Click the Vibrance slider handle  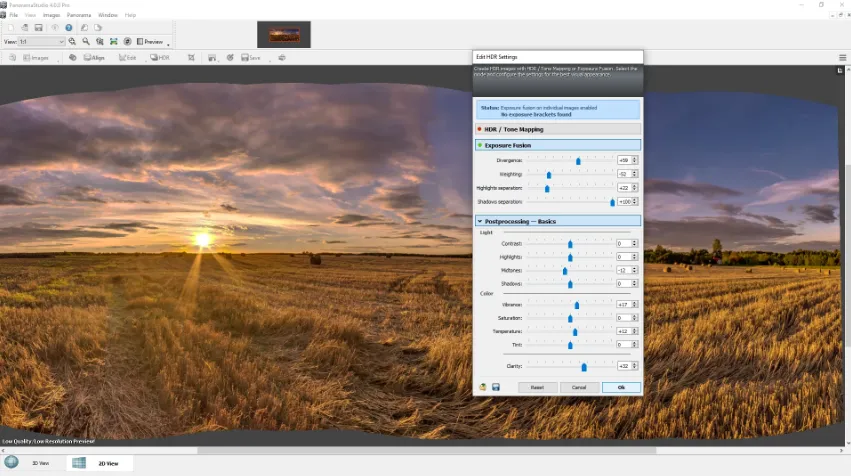[x=577, y=305]
